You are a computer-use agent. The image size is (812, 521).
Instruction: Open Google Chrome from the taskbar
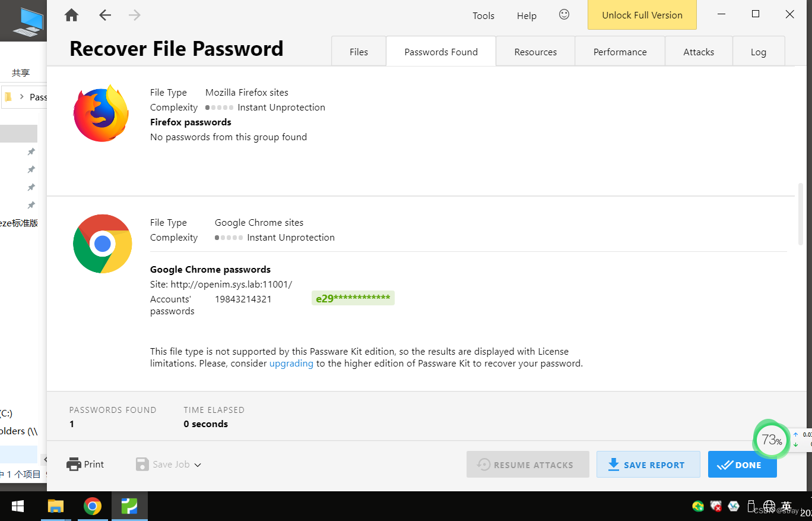tap(92, 506)
